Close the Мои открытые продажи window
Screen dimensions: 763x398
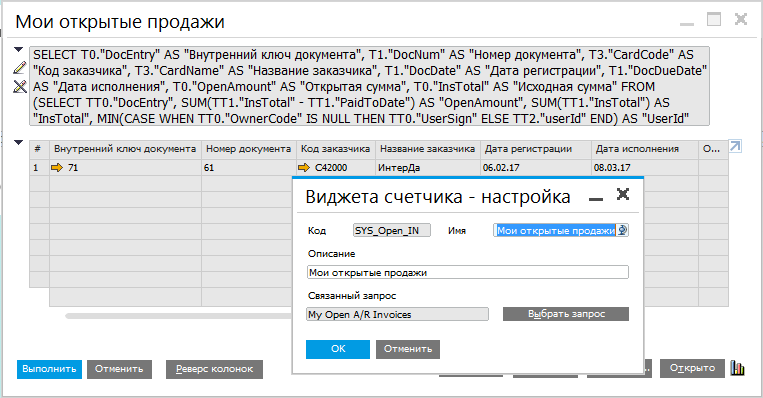click(x=741, y=19)
